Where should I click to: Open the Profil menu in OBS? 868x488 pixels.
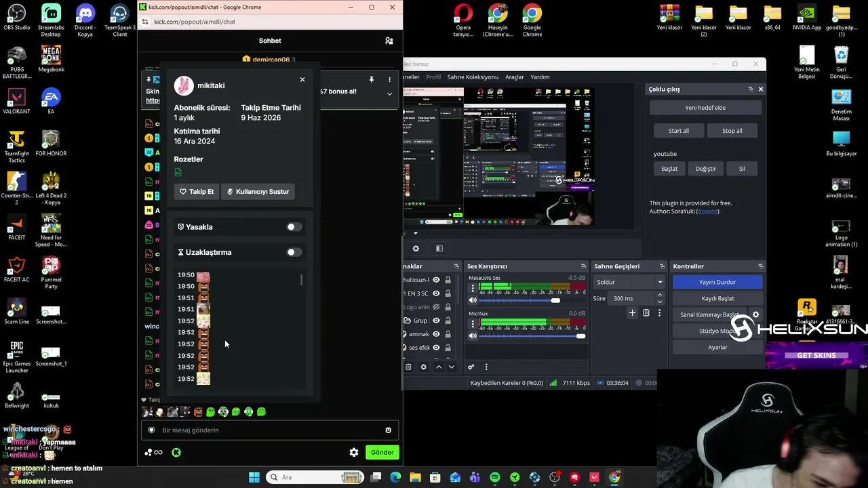point(433,77)
